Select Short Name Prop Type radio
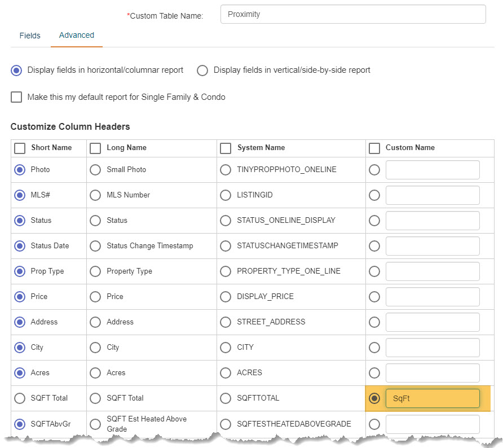 pos(20,271)
